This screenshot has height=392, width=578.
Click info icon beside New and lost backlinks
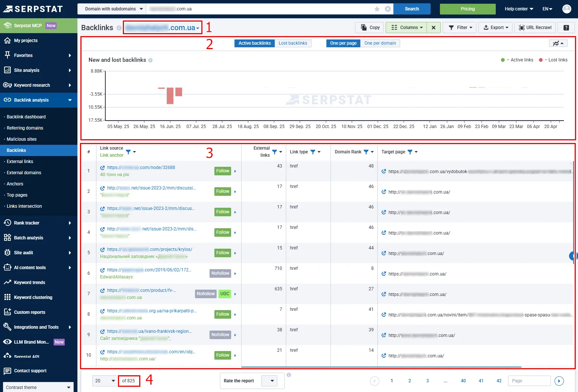(x=150, y=60)
